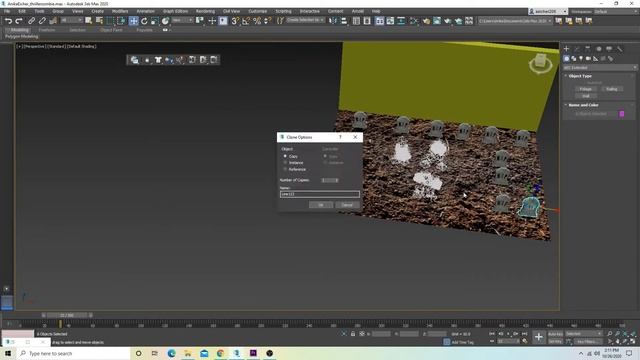Viewport: 640px width, 360px height.
Task: Toggle the 3D Snaps button
Action: pos(235,21)
